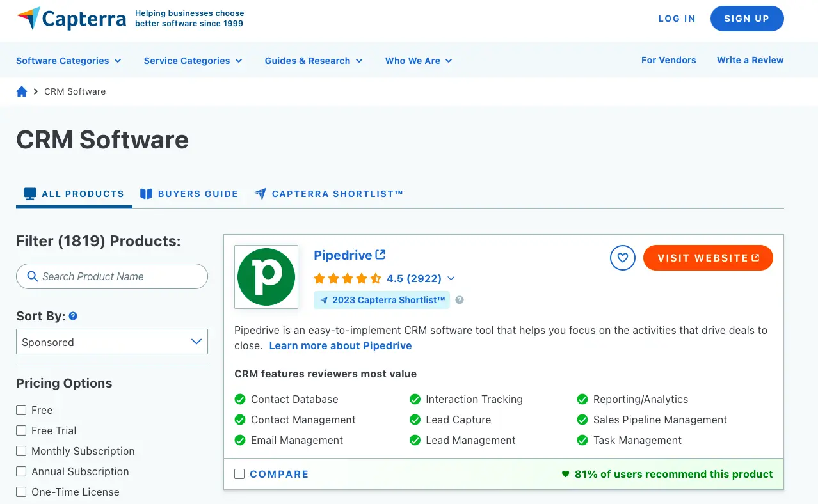
Task: Click the heart icon to favorite Pipedrive
Action: 622,257
